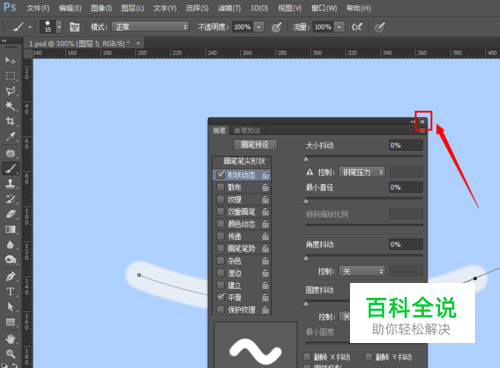This screenshot has width=500, height=368.
Task: Select the Blur tool
Action: click(10, 245)
